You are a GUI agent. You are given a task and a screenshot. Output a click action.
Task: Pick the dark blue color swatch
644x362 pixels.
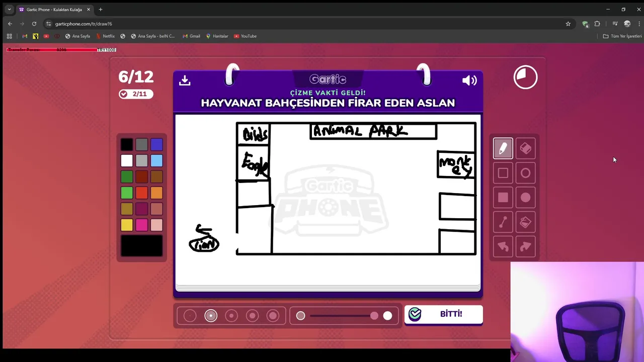point(156,145)
